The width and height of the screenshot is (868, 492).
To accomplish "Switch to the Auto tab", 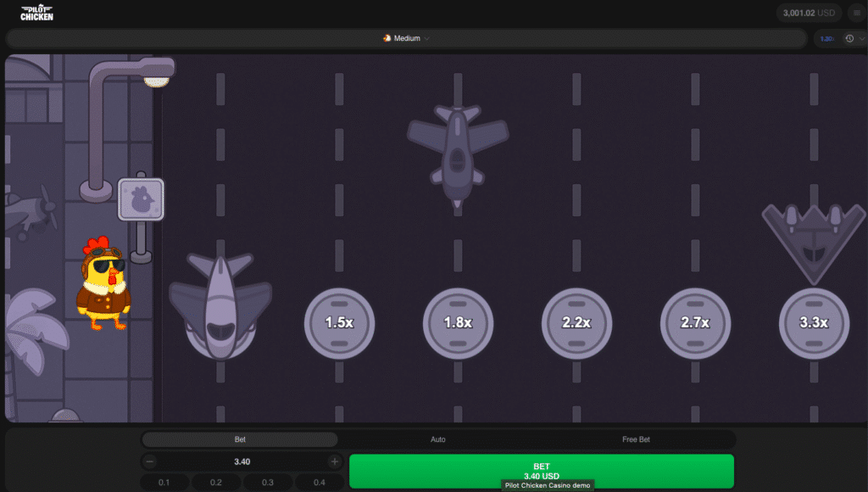I will pos(437,439).
